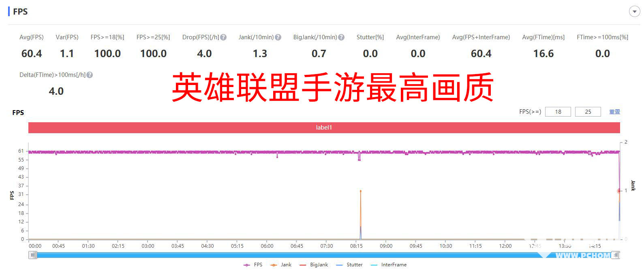Click the Var(FPS) value 1.1

pos(67,54)
